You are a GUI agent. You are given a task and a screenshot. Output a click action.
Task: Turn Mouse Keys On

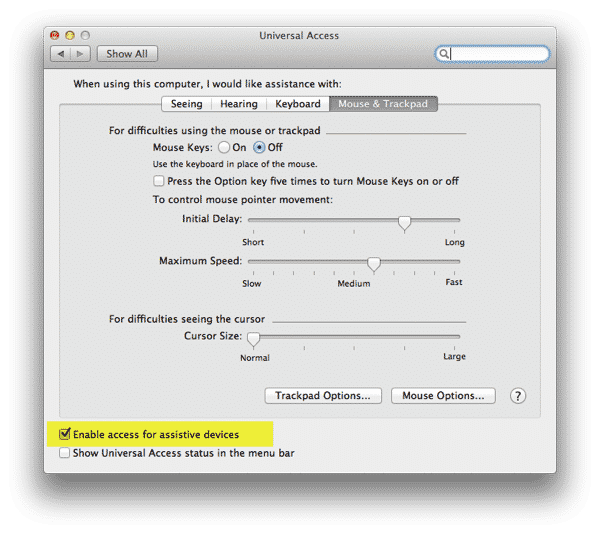tap(224, 147)
